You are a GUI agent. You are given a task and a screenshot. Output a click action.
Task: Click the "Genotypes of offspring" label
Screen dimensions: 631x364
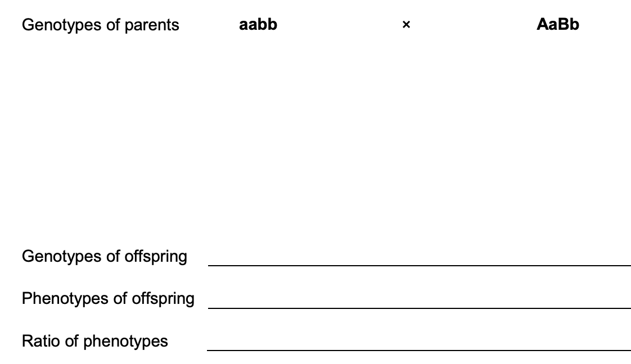pos(105,257)
